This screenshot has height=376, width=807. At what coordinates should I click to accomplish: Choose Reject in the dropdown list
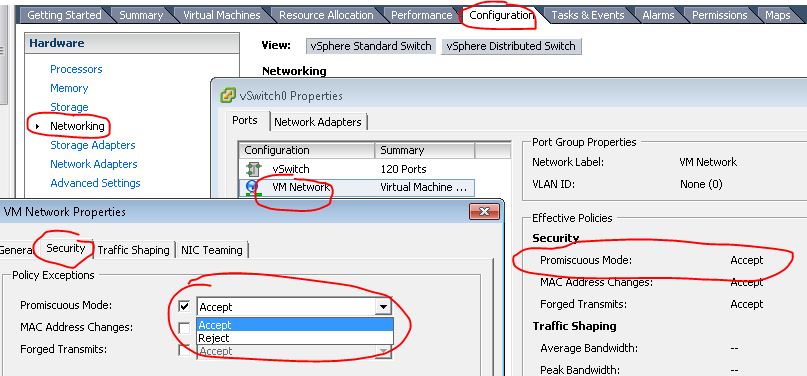click(295, 338)
